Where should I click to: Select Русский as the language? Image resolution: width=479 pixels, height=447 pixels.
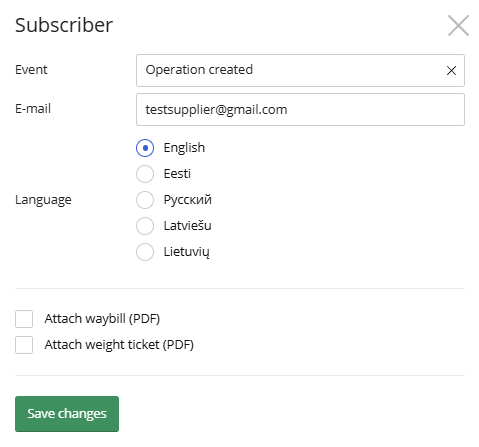point(145,200)
